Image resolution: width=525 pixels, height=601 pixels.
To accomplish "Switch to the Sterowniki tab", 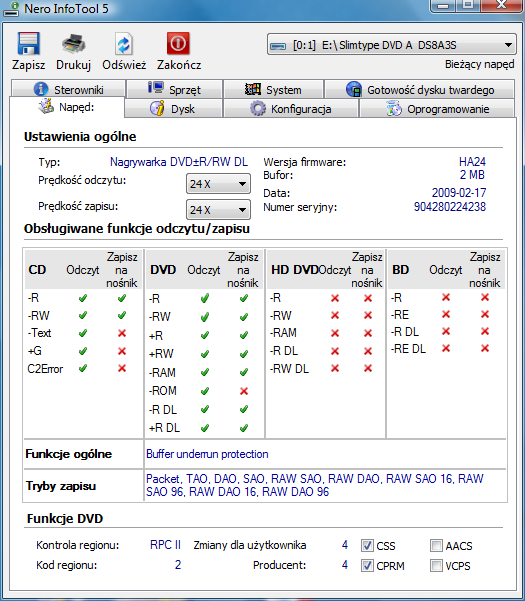I will coord(68,89).
